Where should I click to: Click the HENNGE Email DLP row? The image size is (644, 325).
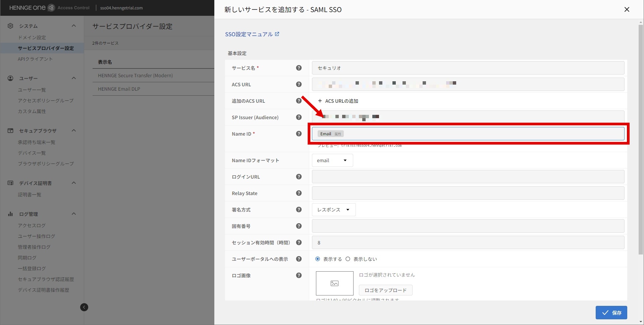(x=153, y=89)
